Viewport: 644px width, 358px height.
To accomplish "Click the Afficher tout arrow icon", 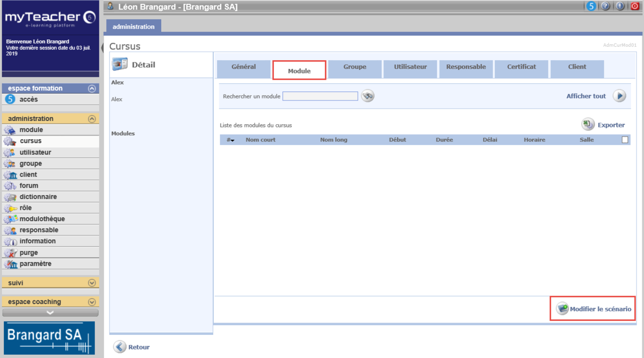I will pos(619,96).
